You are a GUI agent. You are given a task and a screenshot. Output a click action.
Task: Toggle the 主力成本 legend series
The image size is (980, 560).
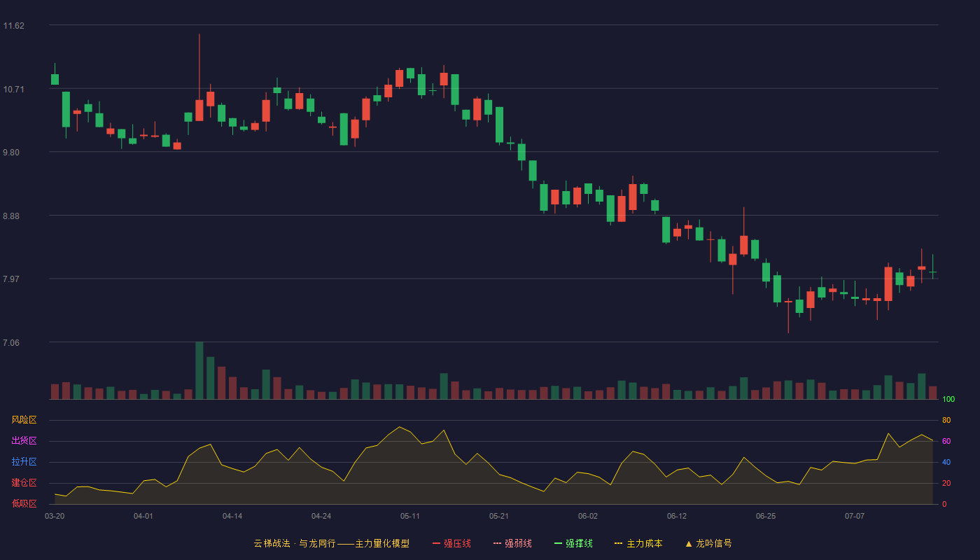click(x=638, y=543)
